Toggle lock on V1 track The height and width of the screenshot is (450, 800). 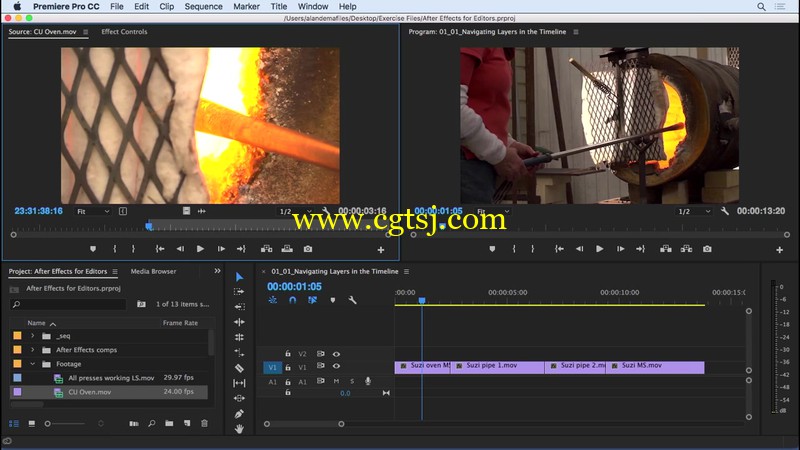[x=288, y=367]
